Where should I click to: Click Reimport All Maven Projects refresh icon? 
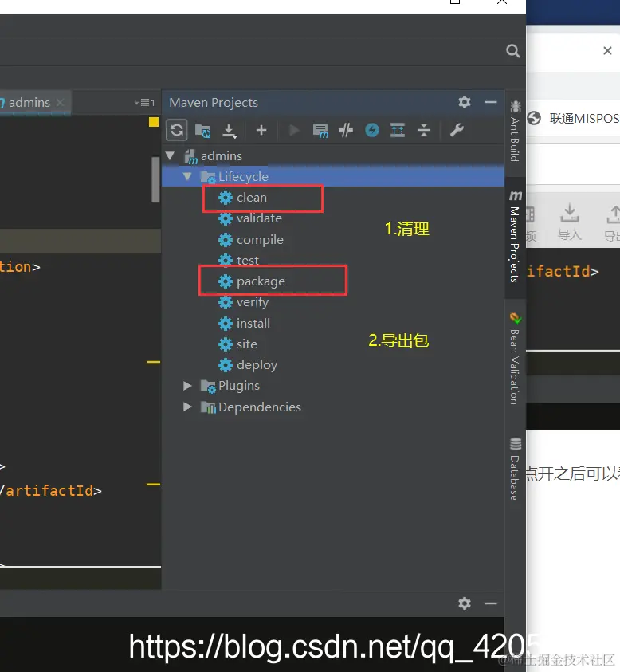[177, 130]
